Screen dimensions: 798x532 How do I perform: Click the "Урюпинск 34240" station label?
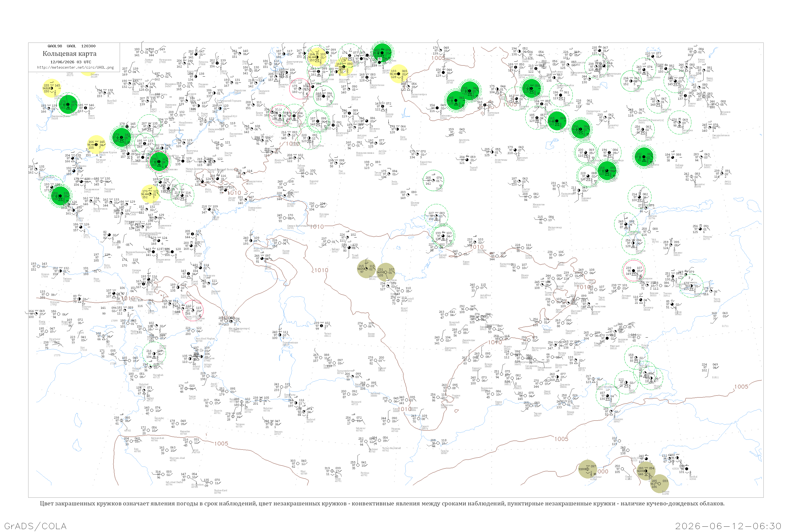[x=171, y=106]
